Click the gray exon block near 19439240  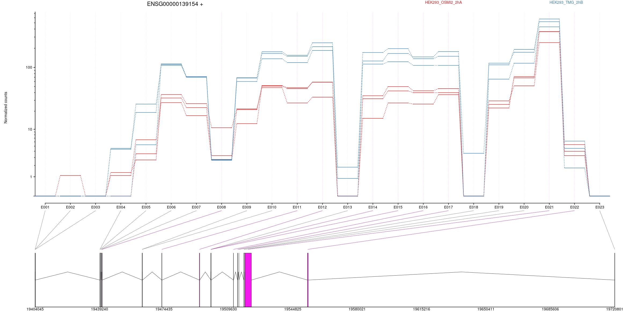[101, 280]
